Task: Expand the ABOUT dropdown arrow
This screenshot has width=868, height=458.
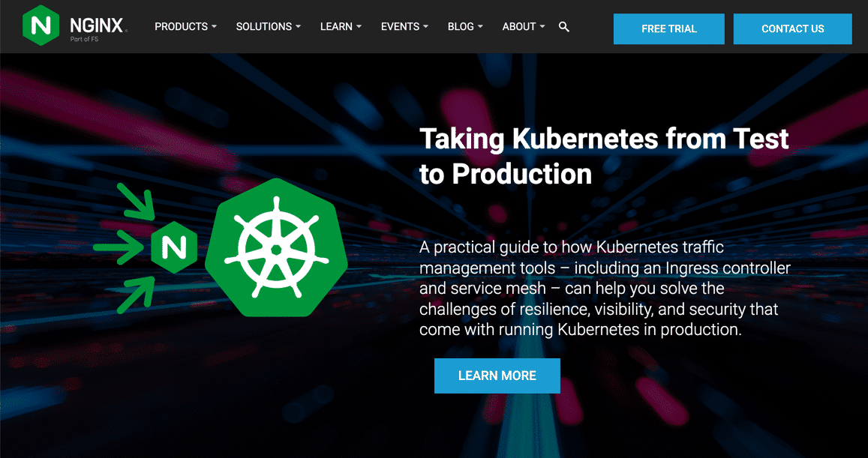Action: [542, 27]
